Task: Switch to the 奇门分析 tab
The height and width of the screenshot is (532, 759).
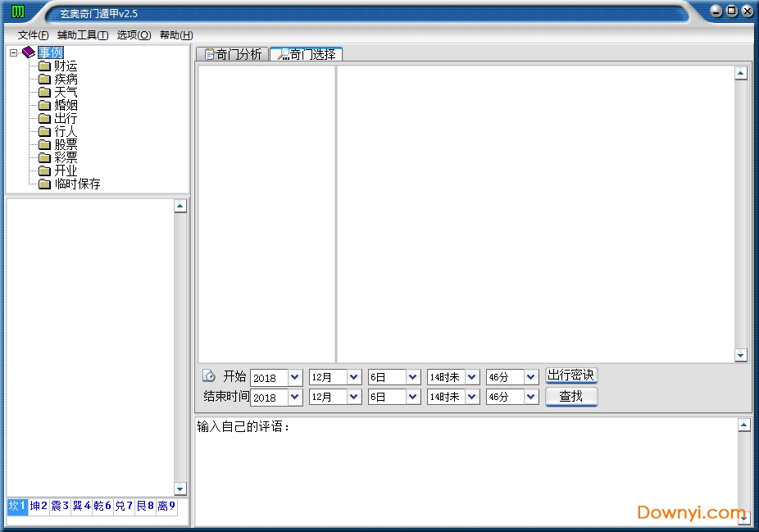Action: coord(232,54)
